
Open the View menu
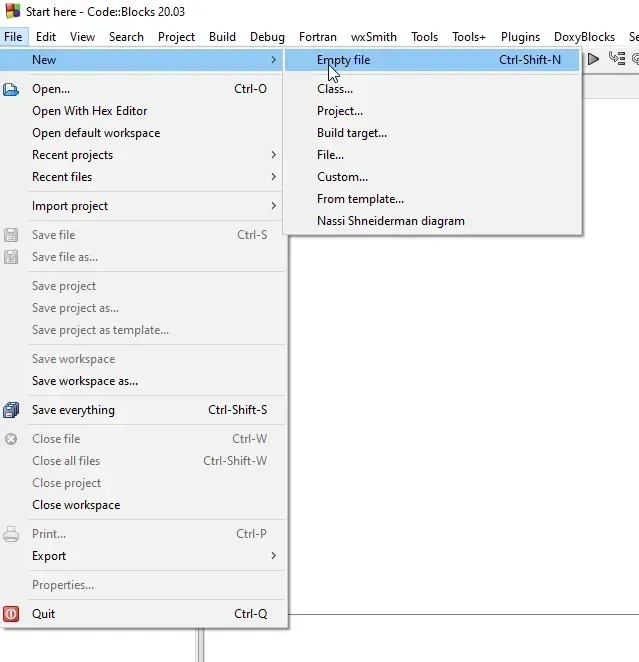tap(82, 37)
